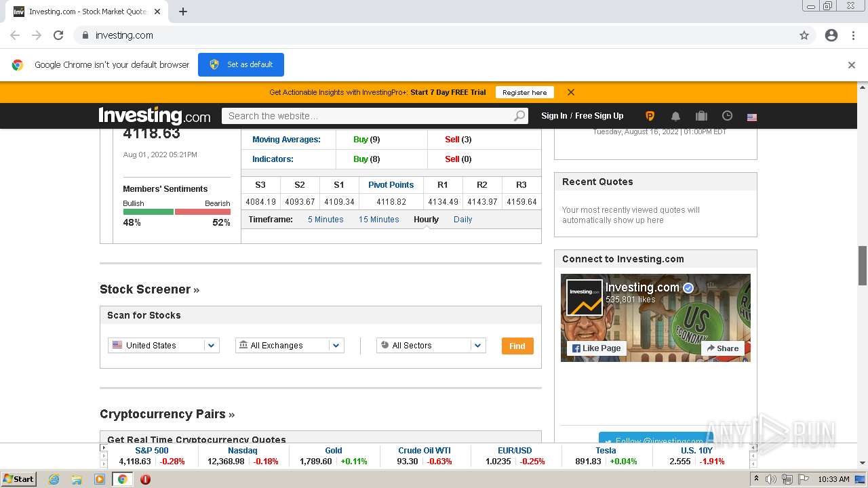Open Internet Explorer from taskbar

coord(54,479)
